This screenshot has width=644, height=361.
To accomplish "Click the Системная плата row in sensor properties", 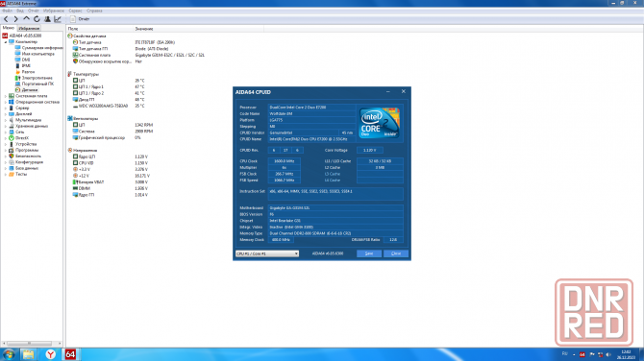I will [x=138, y=55].
